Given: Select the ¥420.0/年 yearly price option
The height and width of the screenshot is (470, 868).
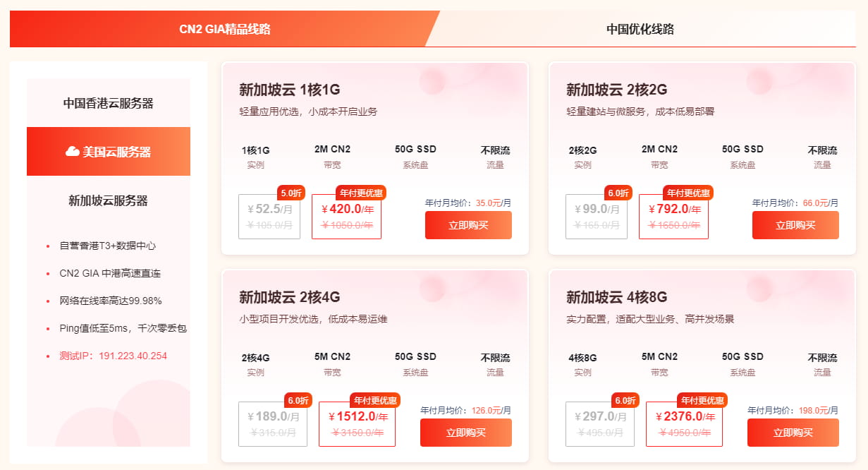Looking at the screenshot, I should coord(346,217).
